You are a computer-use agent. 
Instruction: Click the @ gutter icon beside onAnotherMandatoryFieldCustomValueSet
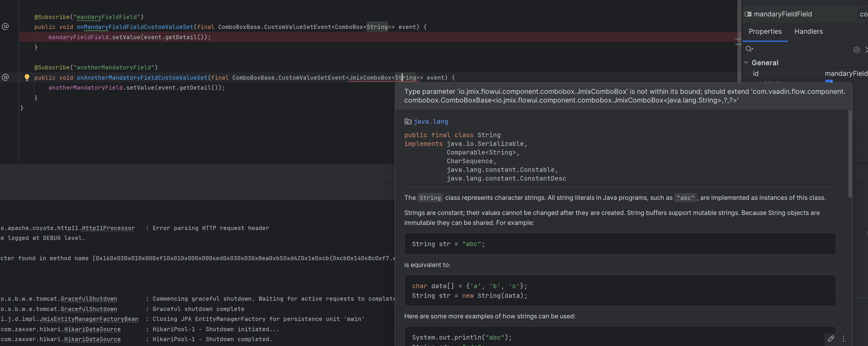[5, 77]
